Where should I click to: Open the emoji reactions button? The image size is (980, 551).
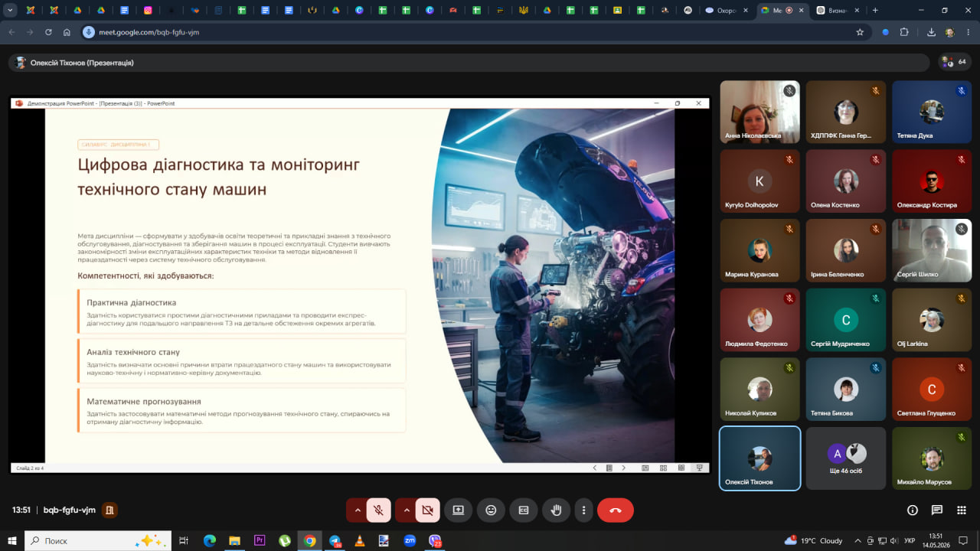(491, 510)
